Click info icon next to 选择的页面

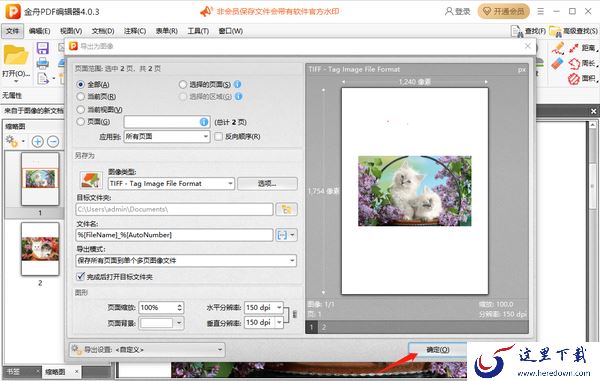point(237,84)
